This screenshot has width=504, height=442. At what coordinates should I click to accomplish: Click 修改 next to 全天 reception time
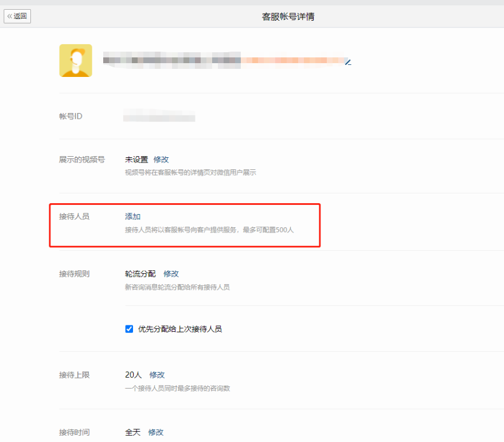tap(156, 432)
